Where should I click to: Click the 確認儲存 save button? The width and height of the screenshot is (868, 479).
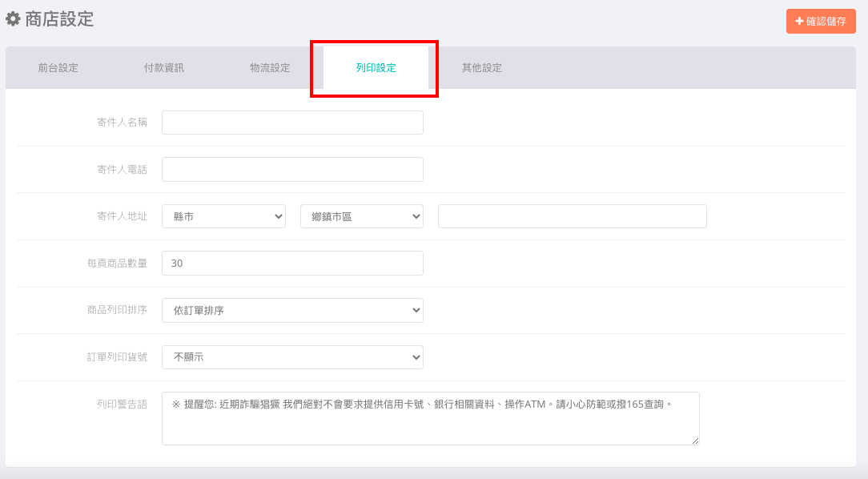(821, 21)
